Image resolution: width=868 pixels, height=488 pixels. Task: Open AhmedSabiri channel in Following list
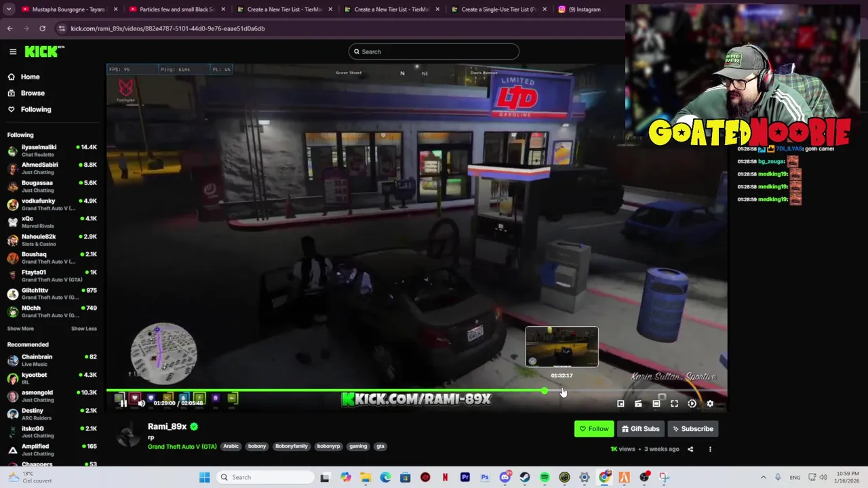click(x=52, y=168)
